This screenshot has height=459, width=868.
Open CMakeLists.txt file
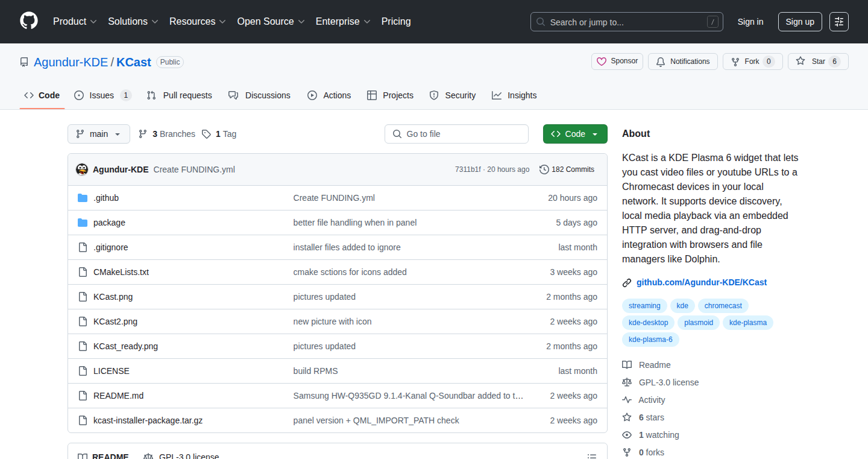pos(121,272)
